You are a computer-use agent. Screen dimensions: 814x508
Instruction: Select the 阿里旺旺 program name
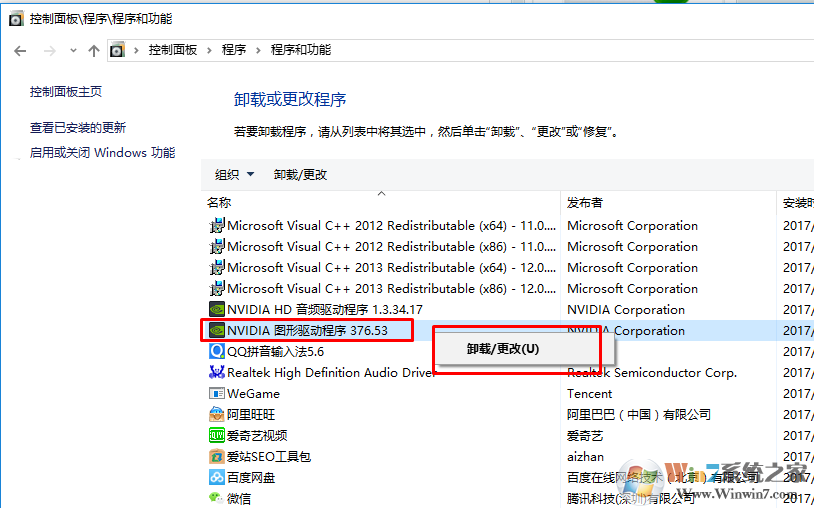[251, 415]
